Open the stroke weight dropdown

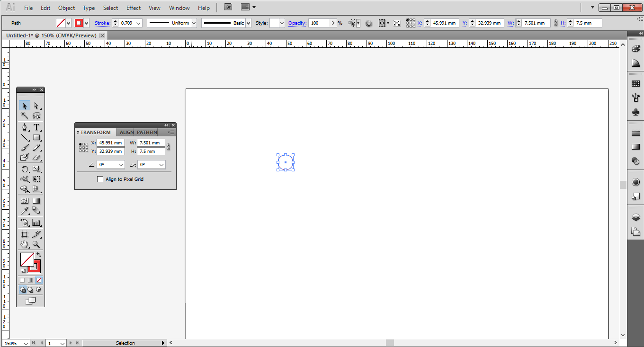139,23
